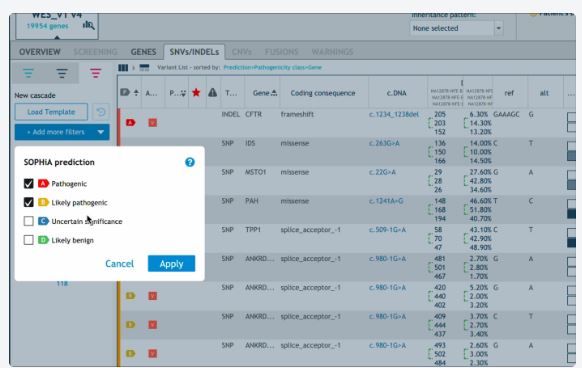The height and width of the screenshot is (368, 582).
Task: Click the Likely benign D tag icon
Action: click(x=43, y=240)
